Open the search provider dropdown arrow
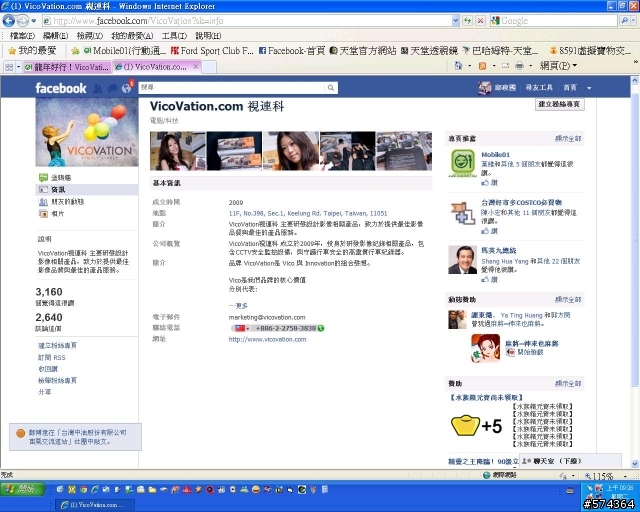The image size is (640, 512). [x=633, y=20]
